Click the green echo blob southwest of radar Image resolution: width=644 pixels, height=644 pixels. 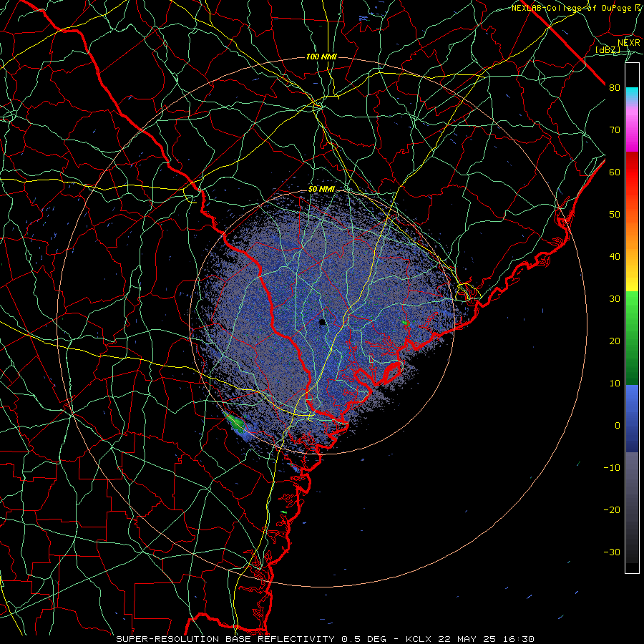(x=235, y=423)
